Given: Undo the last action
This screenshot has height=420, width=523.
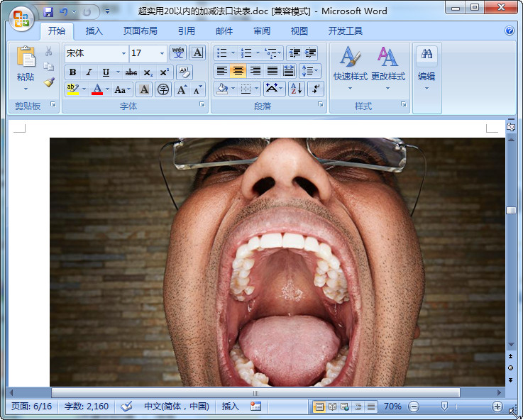Looking at the screenshot, I should pos(63,12).
